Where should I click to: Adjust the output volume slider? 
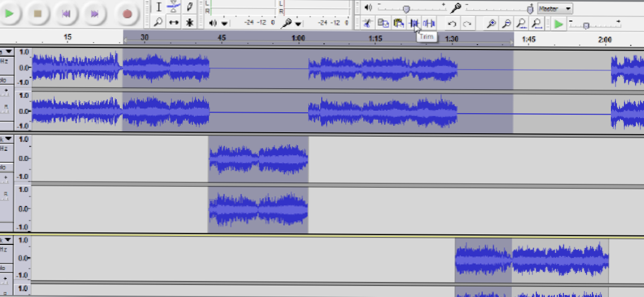(406, 9)
